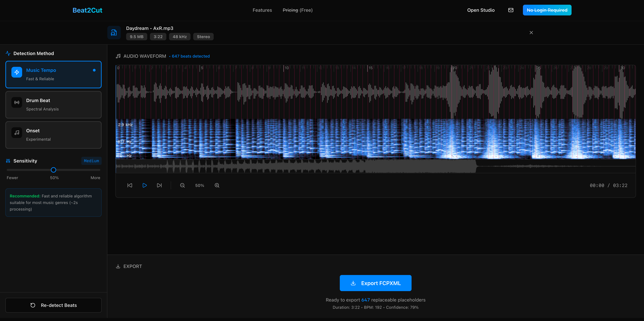Click the Sensitivity sliders icon
Screen dimensions: 644x321
click(x=8, y=161)
